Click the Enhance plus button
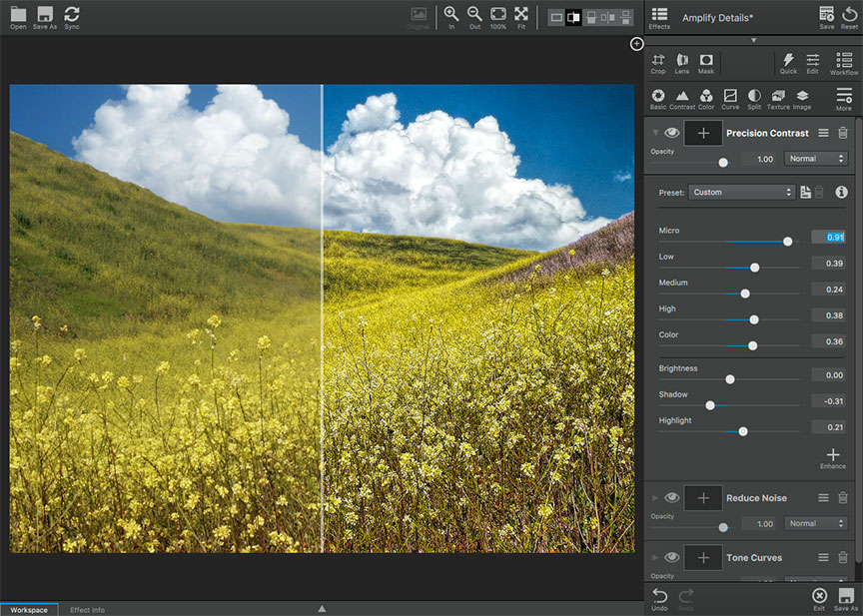The image size is (863, 616). [x=833, y=457]
